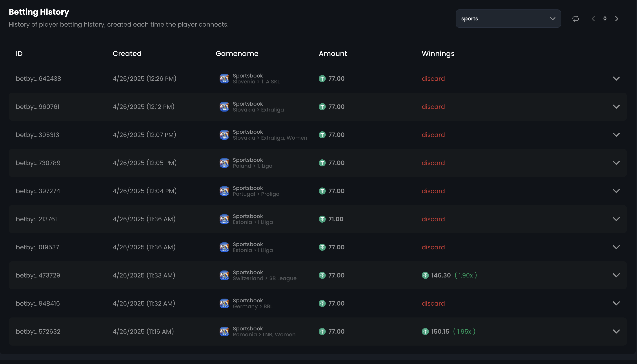Click the date 4/26/2025 (11:16 AM)
The height and width of the screenshot is (364, 637).
[143, 332]
